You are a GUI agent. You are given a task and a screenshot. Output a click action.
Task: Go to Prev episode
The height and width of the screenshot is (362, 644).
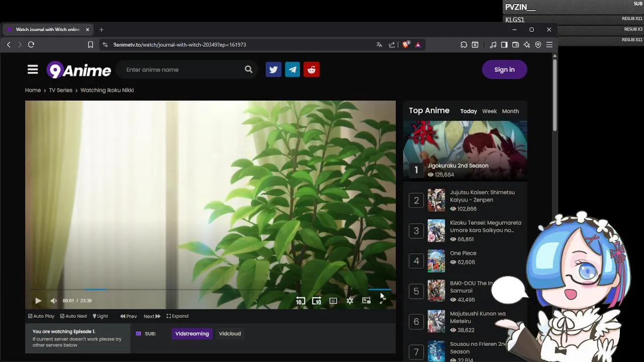(x=128, y=316)
